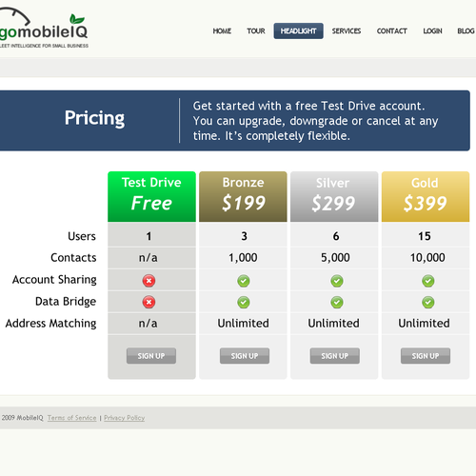Click the Pricing heading in banner
The width and height of the screenshot is (476, 476).
point(94,118)
